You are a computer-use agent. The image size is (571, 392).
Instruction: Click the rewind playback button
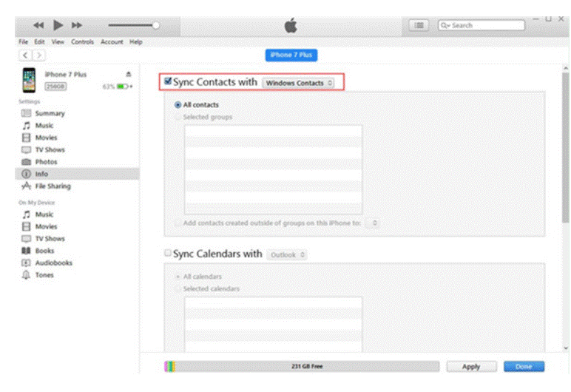click(38, 25)
